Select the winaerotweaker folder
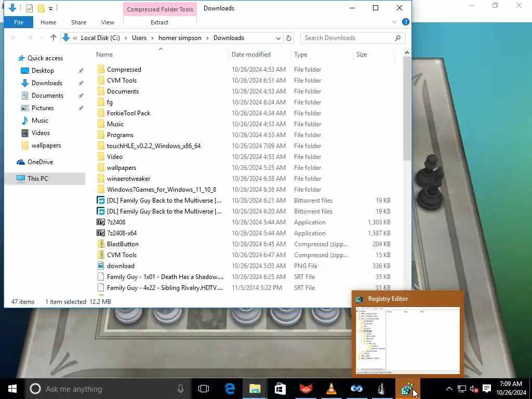This screenshot has height=399, width=532. pos(128,179)
